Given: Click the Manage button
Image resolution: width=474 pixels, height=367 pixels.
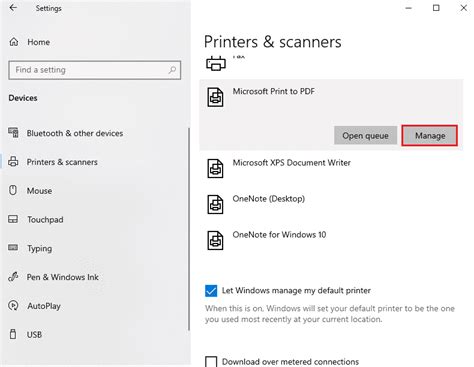Looking at the screenshot, I should (x=430, y=136).
